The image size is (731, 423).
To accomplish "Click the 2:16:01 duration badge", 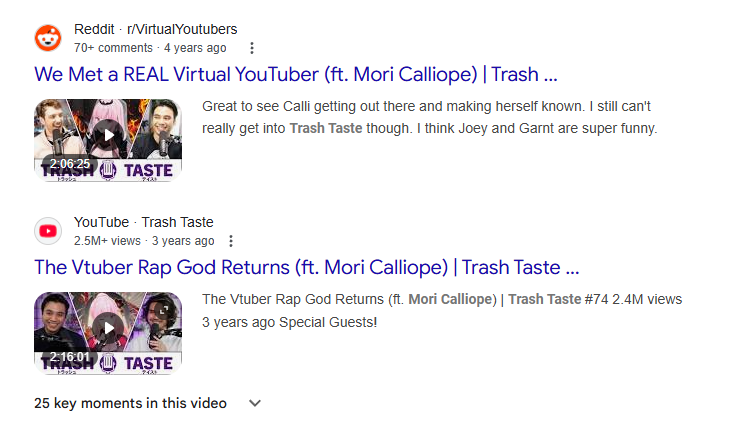I will tap(70, 357).
